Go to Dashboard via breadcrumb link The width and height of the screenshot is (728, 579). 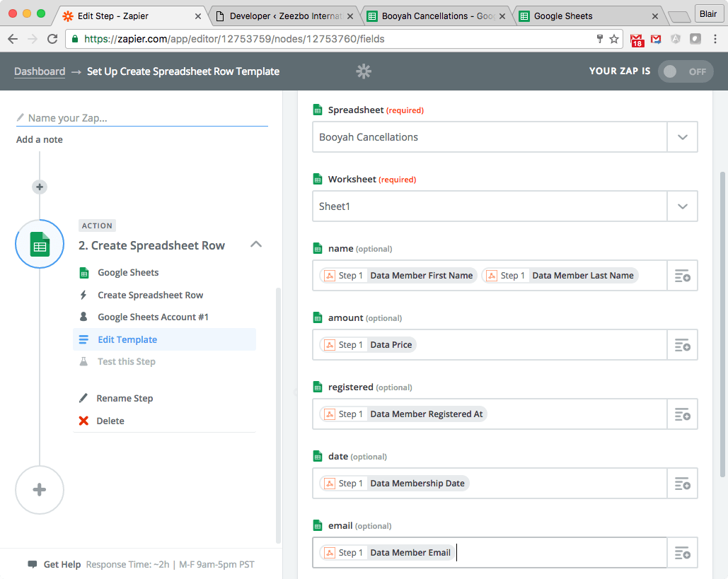tap(40, 71)
